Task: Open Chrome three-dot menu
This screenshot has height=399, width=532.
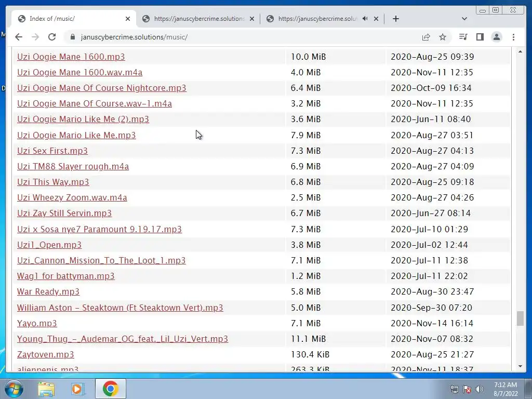Action: click(x=513, y=37)
